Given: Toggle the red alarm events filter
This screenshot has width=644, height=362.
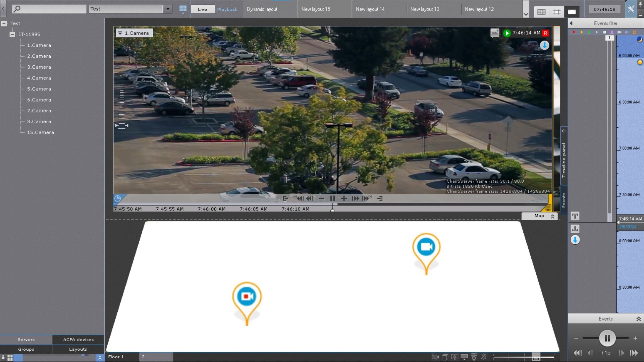Looking at the screenshot, I should click(574, 32).
